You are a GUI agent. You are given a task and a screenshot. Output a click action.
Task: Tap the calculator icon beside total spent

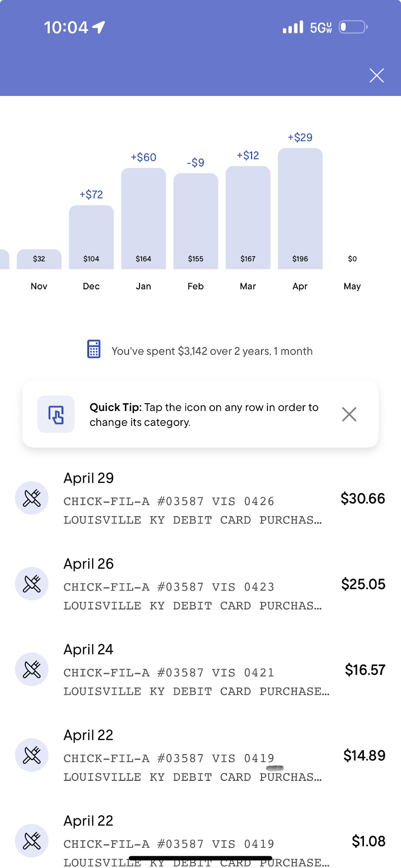tap(94, 349)
